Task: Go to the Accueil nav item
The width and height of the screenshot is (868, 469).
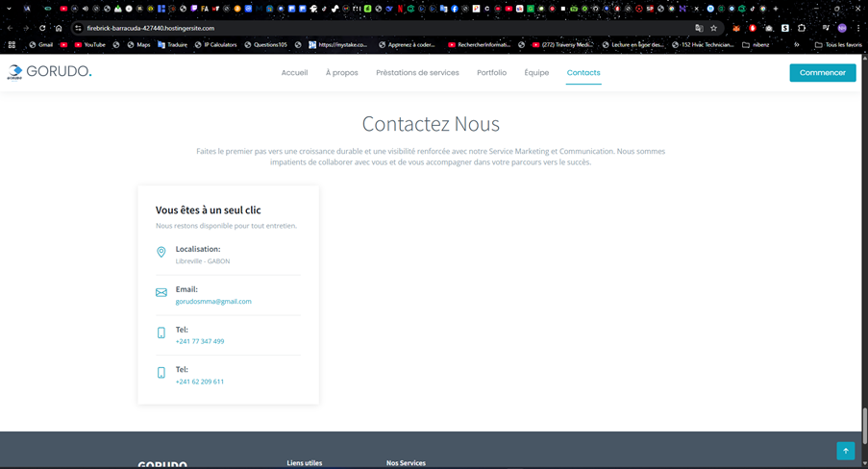Action: click(x=294, y=72)
